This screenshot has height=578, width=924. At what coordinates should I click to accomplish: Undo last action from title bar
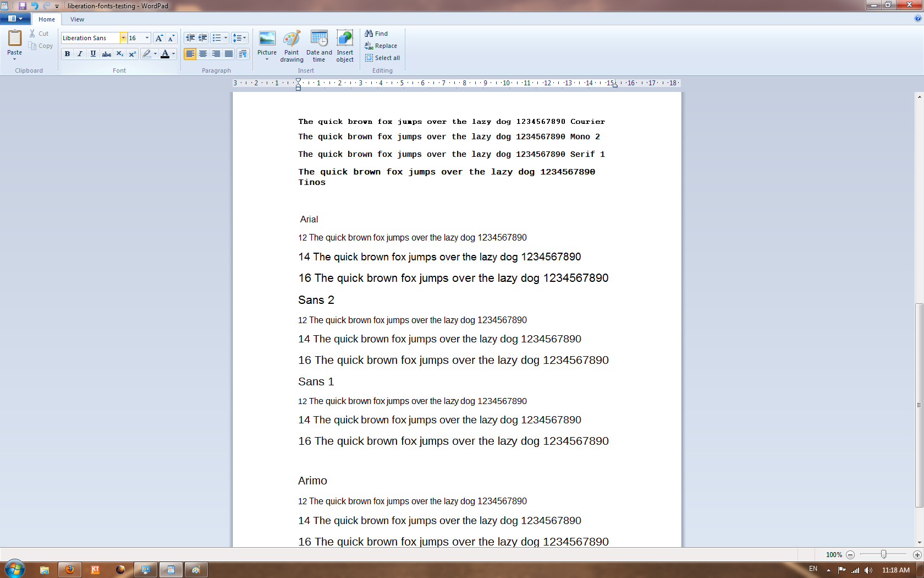pos(34,6)
